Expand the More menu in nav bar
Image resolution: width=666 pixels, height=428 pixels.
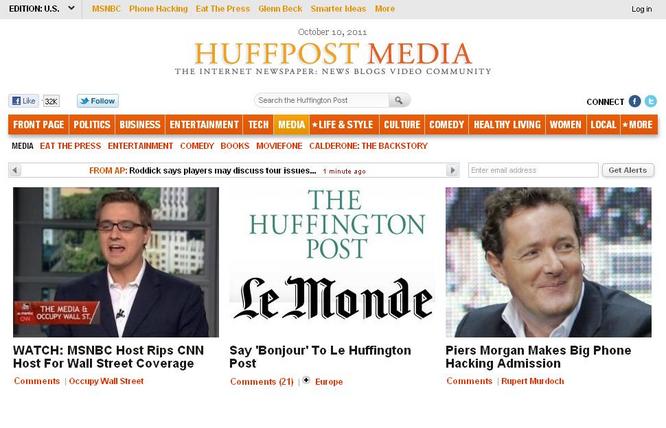(x=638, y=124)
